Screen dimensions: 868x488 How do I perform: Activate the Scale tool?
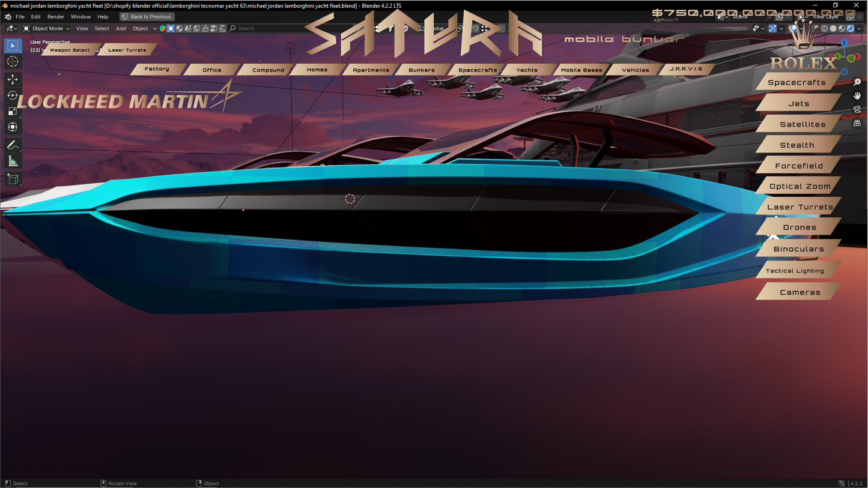13,111
